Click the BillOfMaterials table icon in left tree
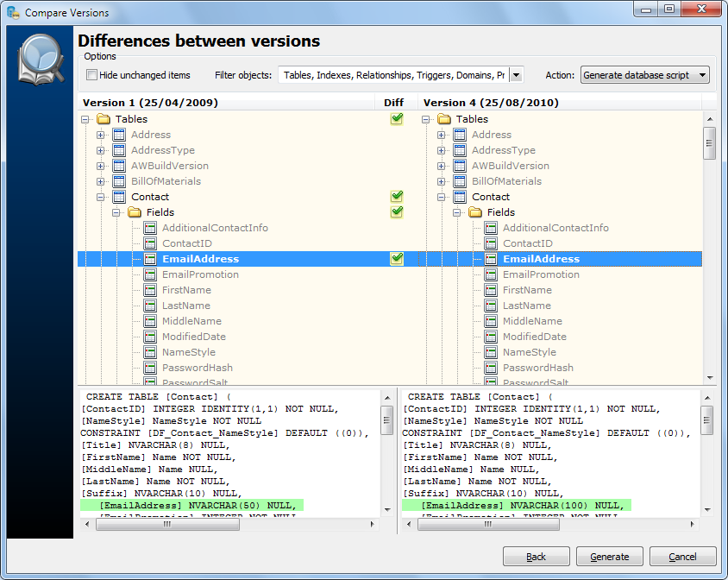Viewport: 728px width, 580px height. click(x=119, y=181)
